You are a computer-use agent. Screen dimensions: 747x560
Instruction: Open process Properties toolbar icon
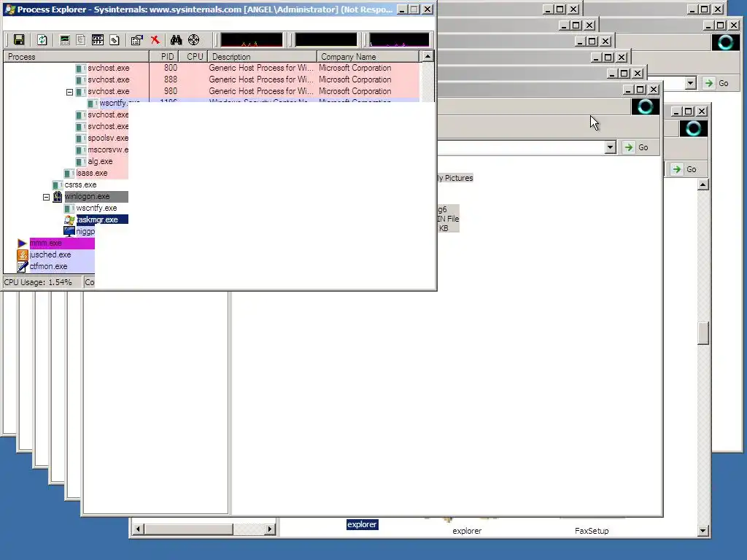click(x=137, y=40)
